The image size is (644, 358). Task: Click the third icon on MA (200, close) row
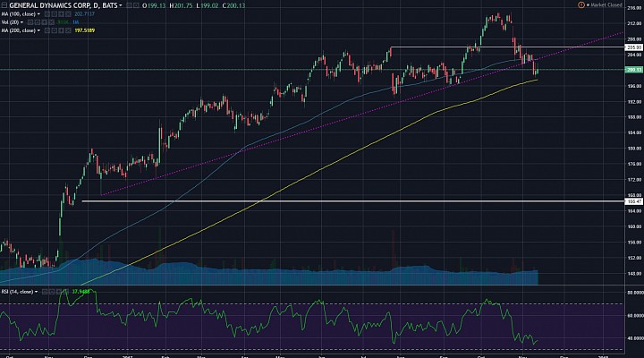click(x=61, y=30)
